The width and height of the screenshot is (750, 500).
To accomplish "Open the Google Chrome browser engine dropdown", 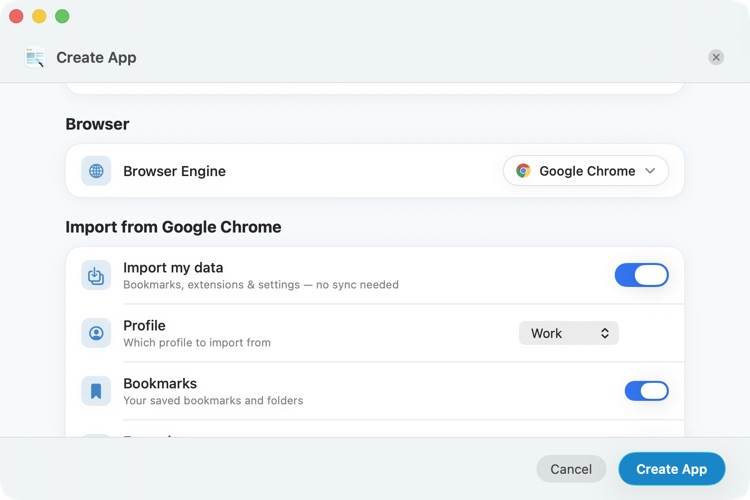I will click(x=586, y=171).
